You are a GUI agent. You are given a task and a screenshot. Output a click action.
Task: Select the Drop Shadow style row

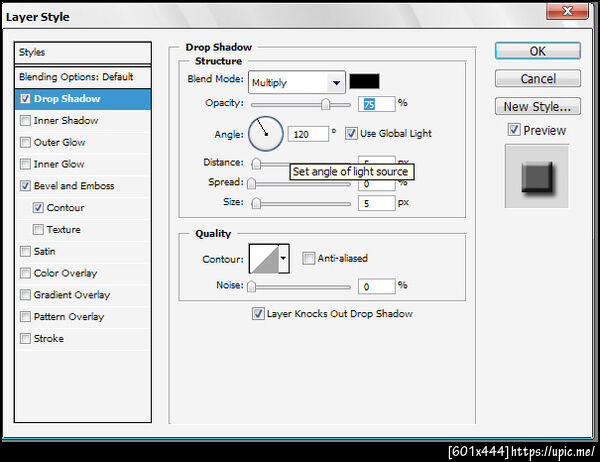click(x=83, y=99)
